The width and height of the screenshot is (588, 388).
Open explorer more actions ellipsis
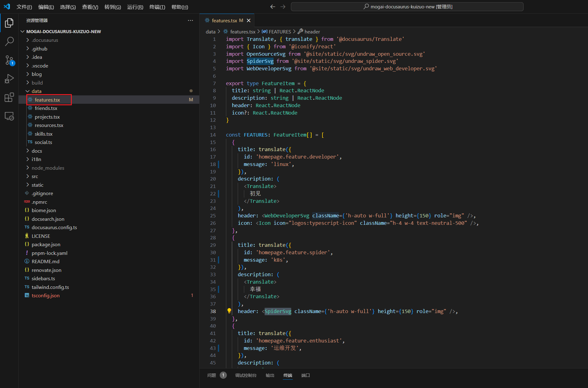(190, 20)
